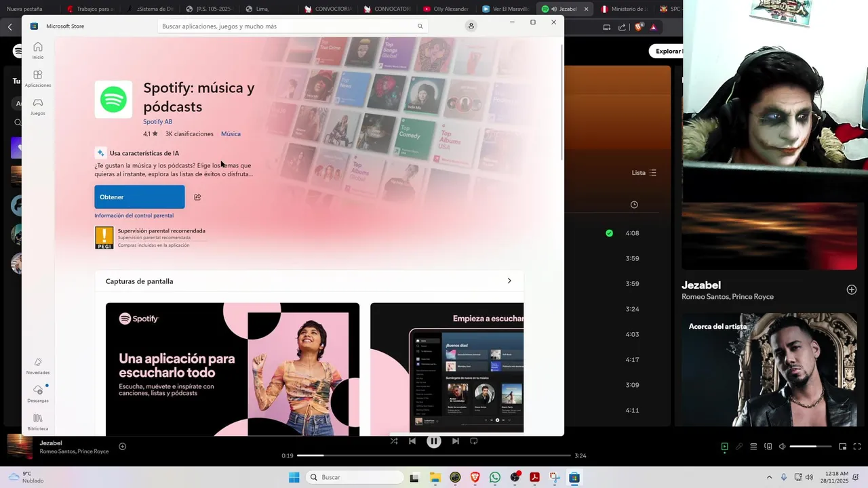Image resolution: width=868 pixels, height=488 pixels.
Task: Open Juegos section in Store sidebar
Action: click(x=38, y=106)
